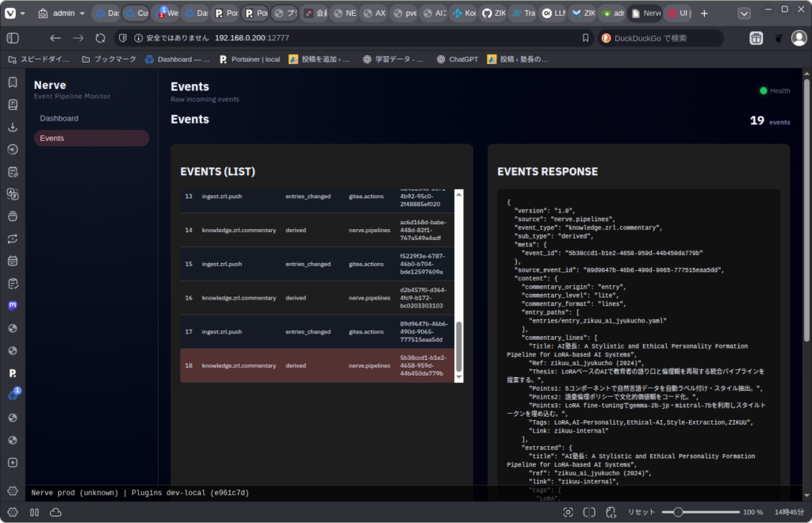
Task: Pause sync using the break mode icon
Action: point(34,512)
